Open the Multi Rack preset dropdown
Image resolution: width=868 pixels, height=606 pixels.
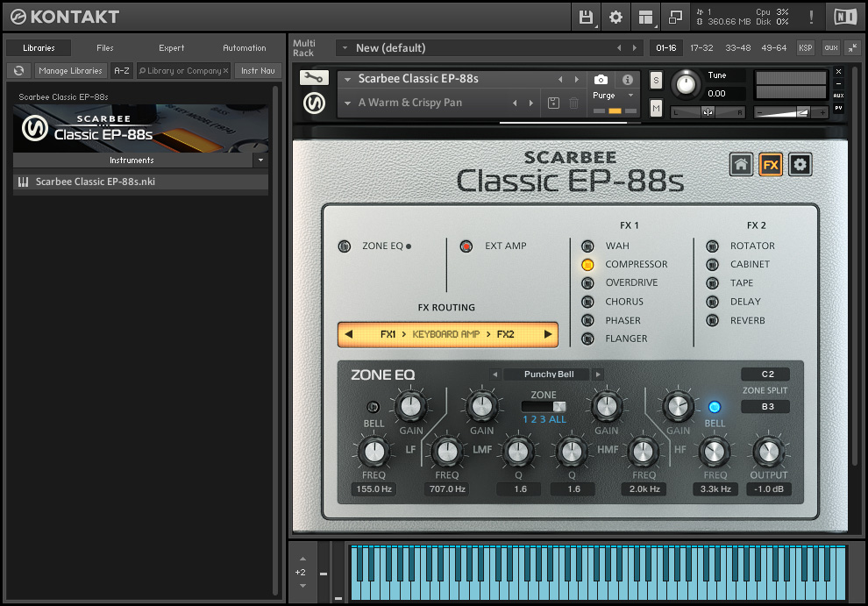point(345,48)
